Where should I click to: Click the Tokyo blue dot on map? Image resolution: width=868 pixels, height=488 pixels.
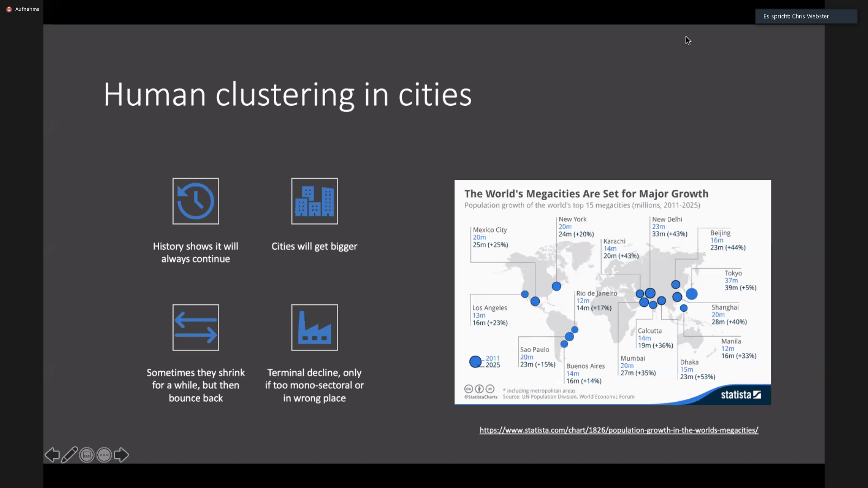click(x=692, y=294)
